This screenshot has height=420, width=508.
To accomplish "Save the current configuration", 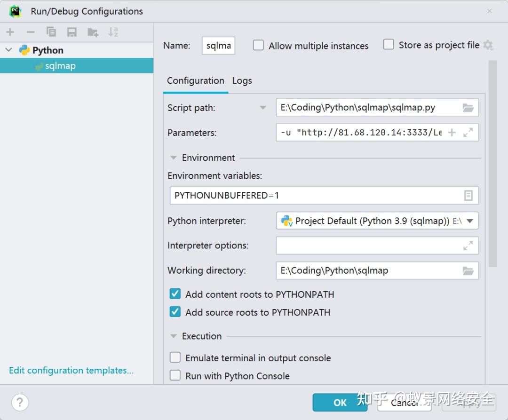I will click(71, 32).
